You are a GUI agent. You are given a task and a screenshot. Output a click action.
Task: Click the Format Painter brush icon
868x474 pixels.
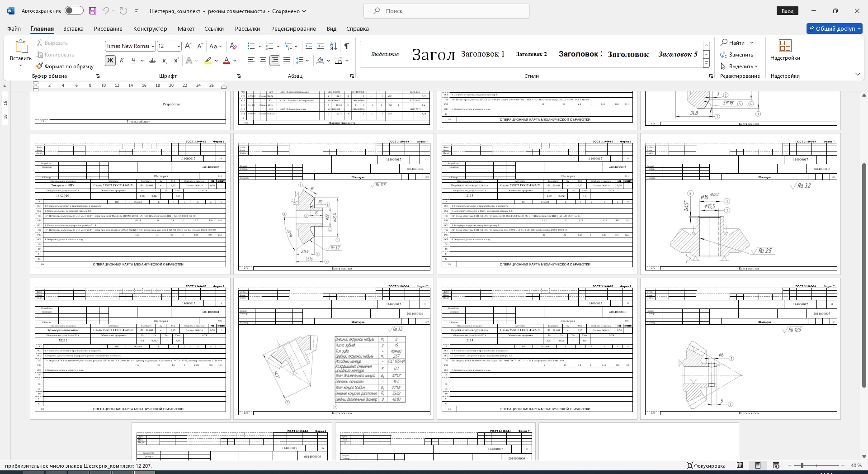(x=40, y=66)
